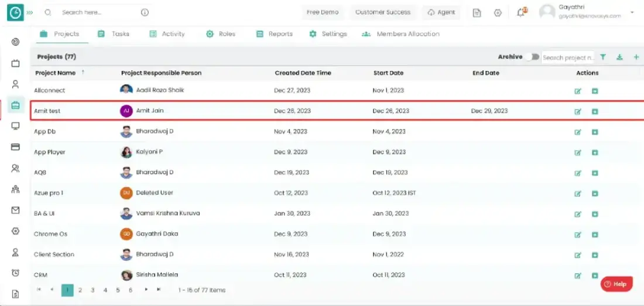The image size is (644, 306).
Task: Click Kalyani P responsible person
Action: (149, 152)
